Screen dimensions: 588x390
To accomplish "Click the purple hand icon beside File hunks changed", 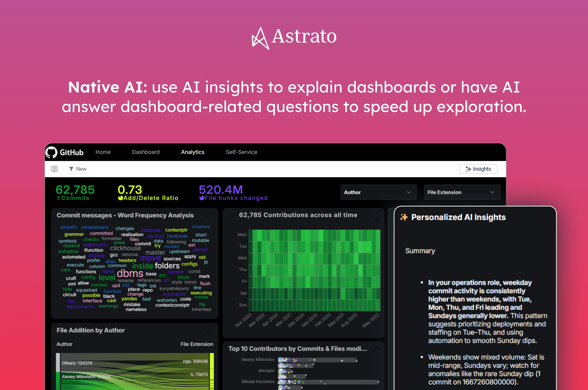I will [202, 198].
